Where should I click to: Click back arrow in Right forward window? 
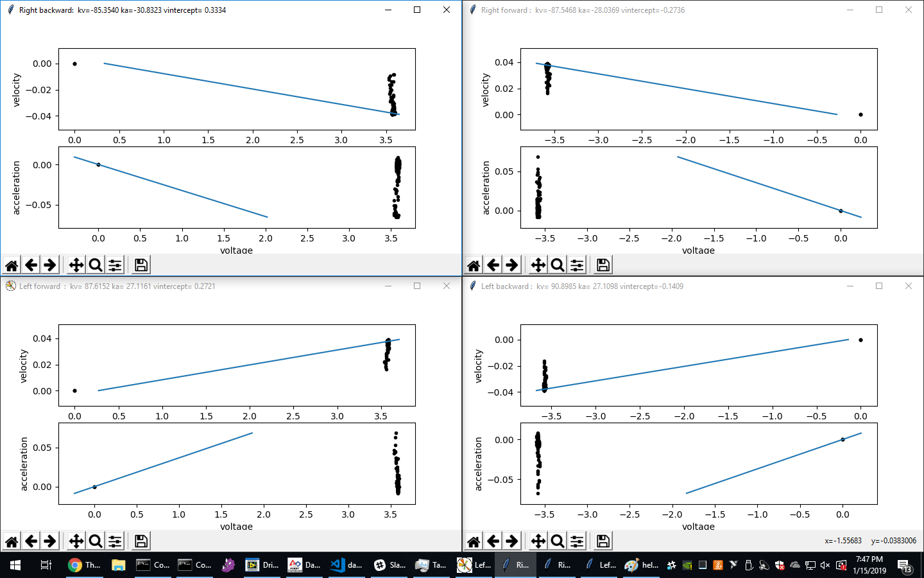[x=493, y=265]
